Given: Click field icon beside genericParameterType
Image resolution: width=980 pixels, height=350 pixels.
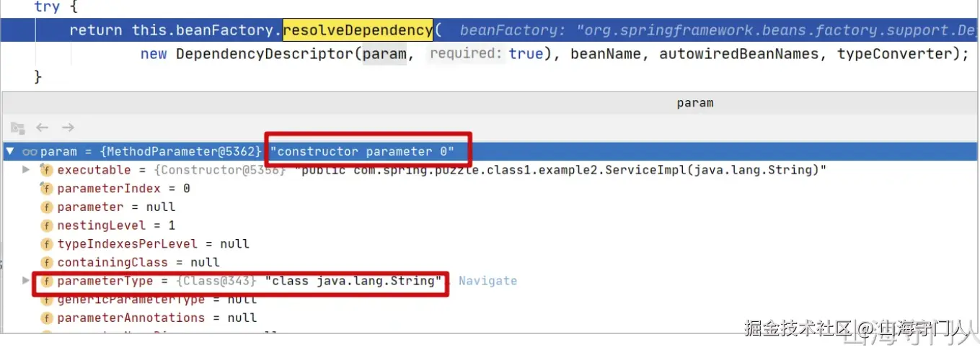Looking at the screenshot, I should point(46,299).
